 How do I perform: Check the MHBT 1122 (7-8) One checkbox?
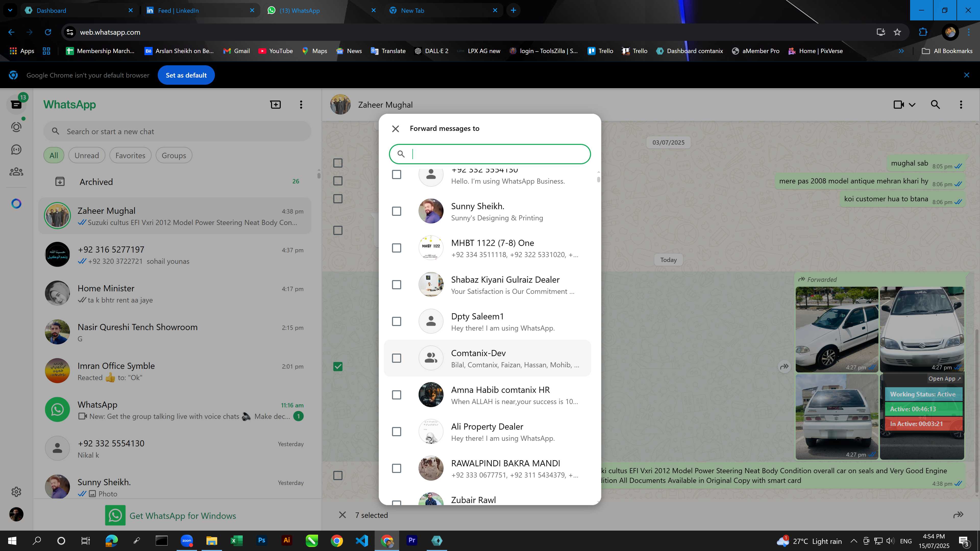396,248
